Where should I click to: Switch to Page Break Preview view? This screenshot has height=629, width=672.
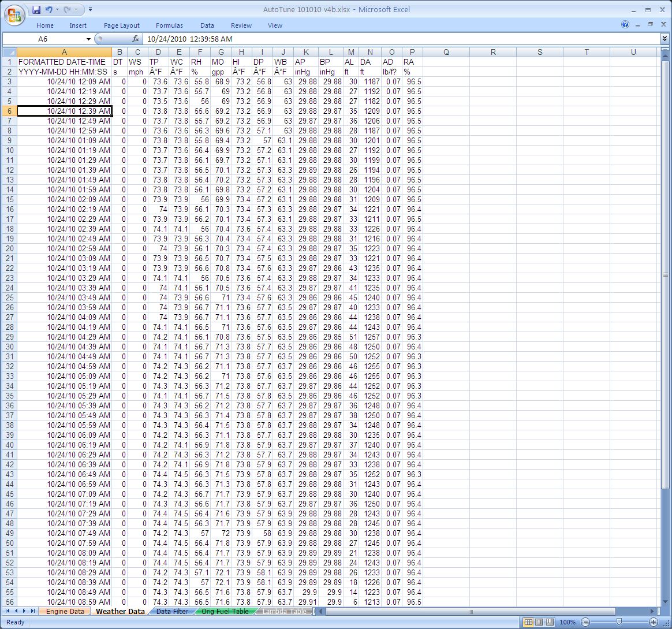click(548, 622)
